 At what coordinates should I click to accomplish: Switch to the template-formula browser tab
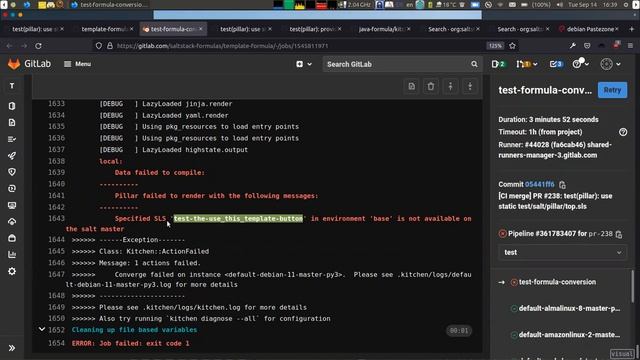click(x=104, y=29)
